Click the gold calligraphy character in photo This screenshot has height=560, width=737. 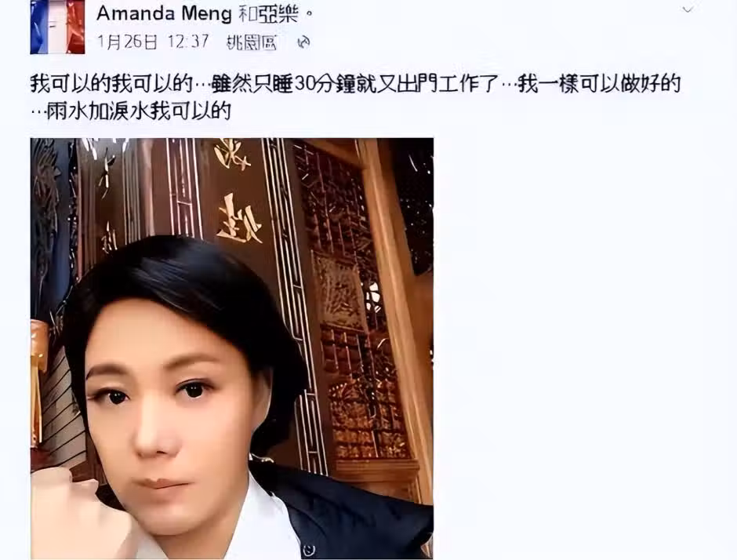pos(239,219)
